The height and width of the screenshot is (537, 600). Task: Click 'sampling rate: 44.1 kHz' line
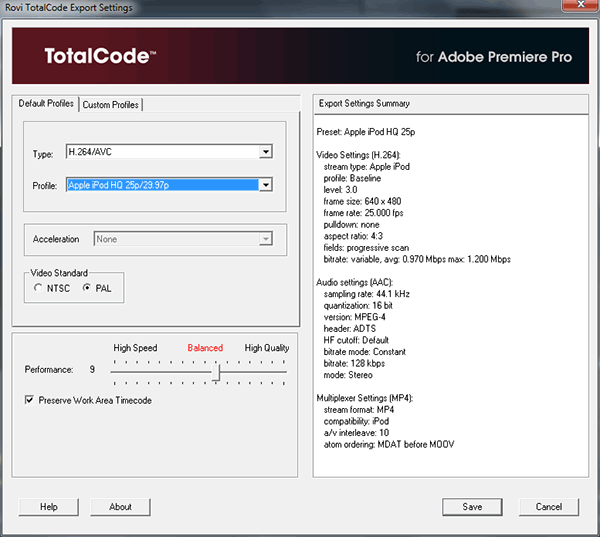pos(367,294)
